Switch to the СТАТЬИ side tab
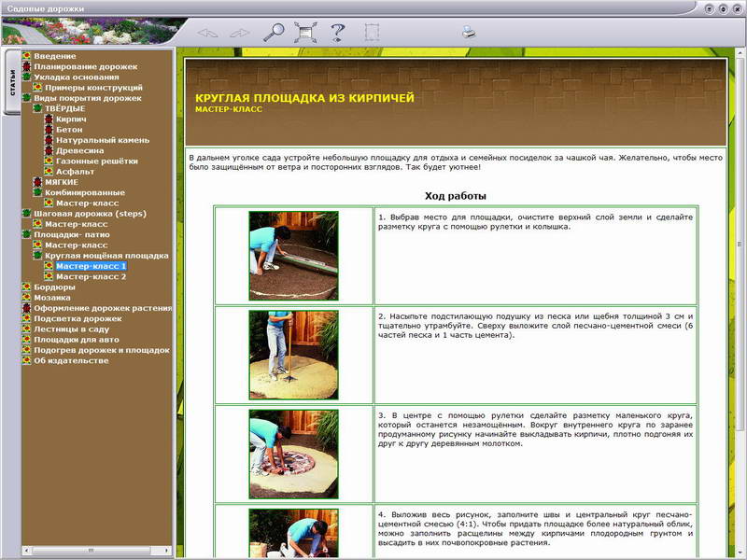747x560 pixels. coord(12,82)
